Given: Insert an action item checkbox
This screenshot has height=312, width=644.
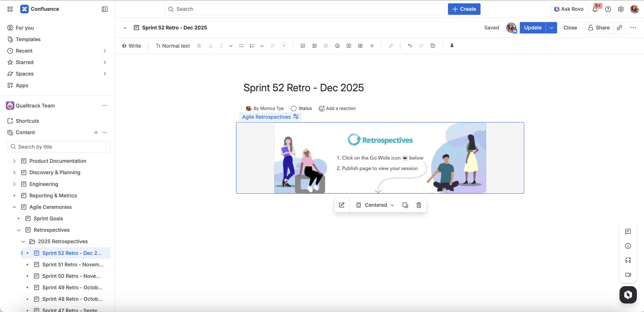Looking at the screenshot, I should (303, 46).
